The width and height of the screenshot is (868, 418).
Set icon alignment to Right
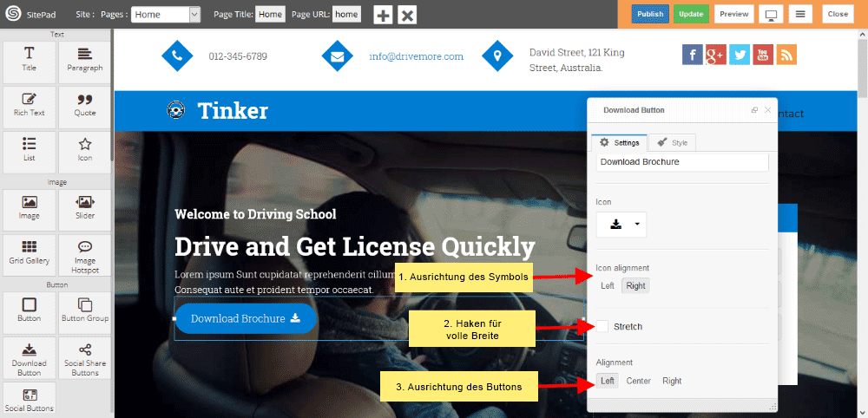click(635, 286)
